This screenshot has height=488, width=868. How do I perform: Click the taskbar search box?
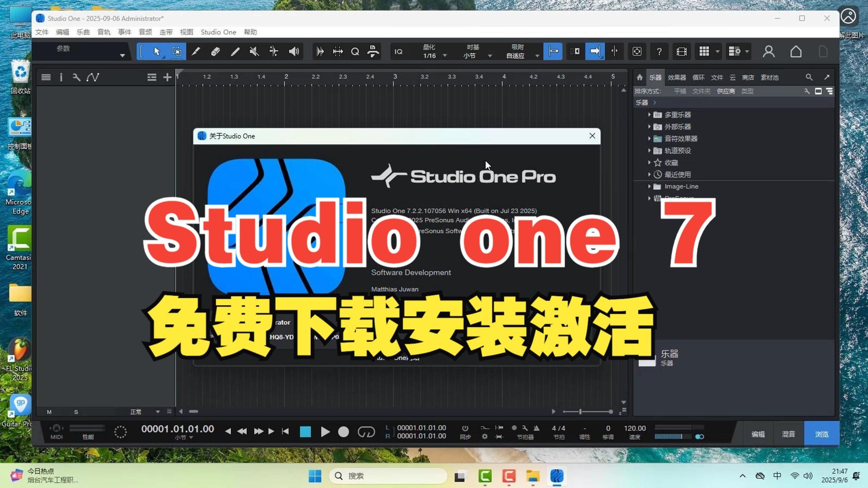click(x=388, y=476)
